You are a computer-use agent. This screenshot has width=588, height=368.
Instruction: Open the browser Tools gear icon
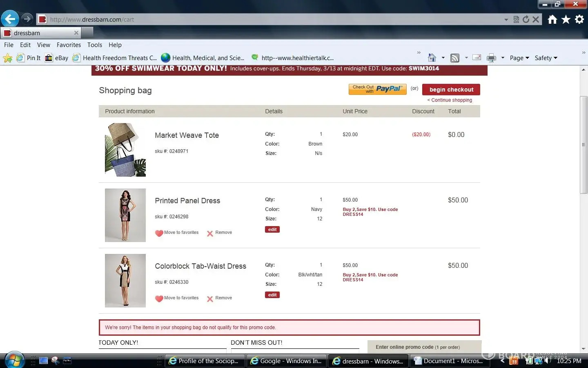point(579,19)
